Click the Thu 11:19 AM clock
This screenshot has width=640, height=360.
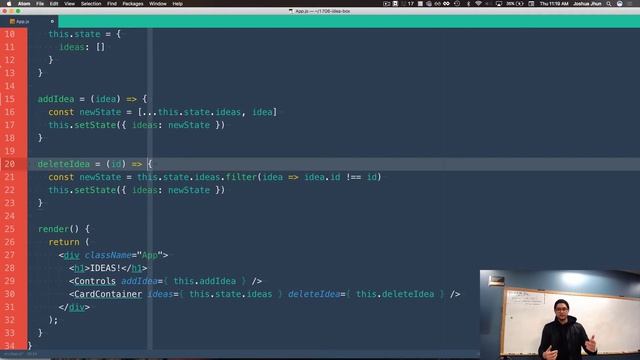pos(554,4)
